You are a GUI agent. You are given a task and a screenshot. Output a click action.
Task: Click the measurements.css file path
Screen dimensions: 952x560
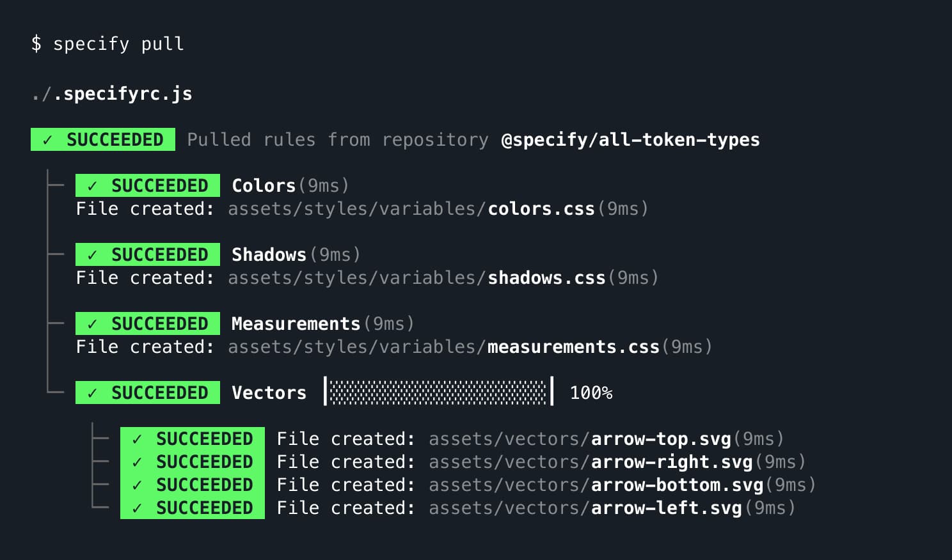443,347
